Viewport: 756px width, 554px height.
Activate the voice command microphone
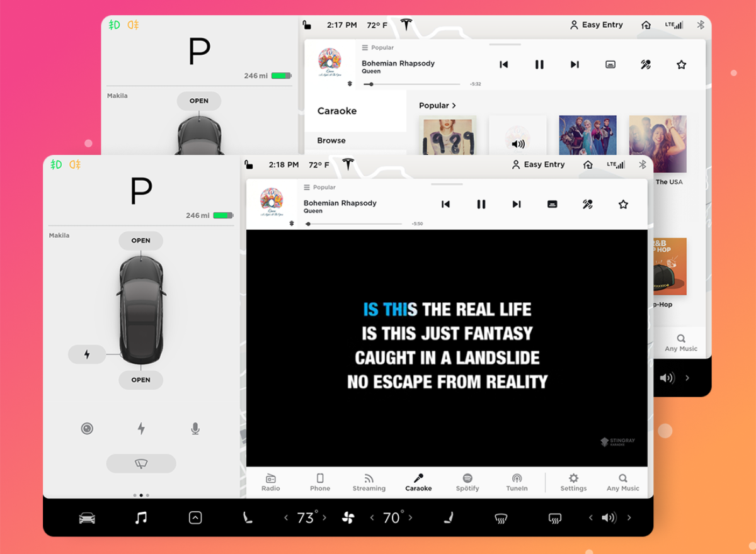(x=195, y=429)
